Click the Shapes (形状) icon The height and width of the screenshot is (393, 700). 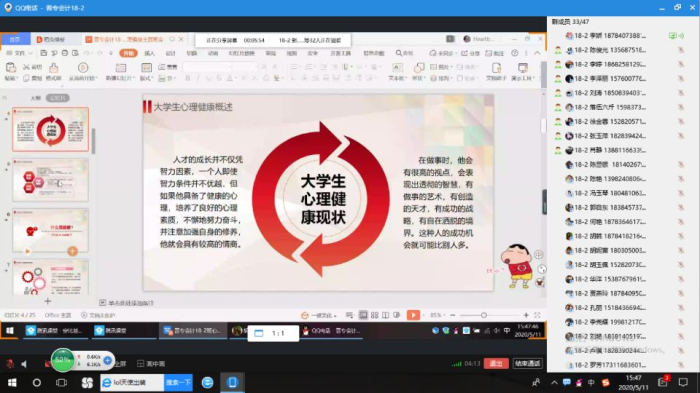418,67
